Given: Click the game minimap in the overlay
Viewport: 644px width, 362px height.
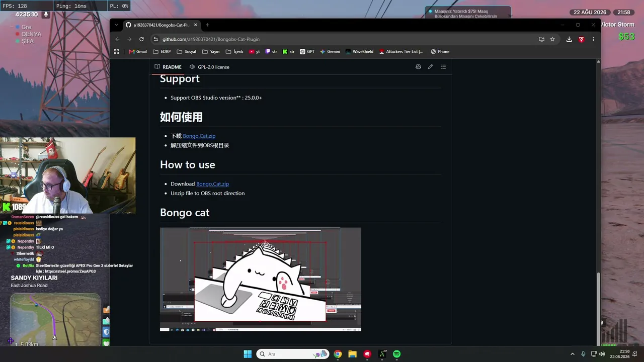Looking at the screenshot, I should [x=55, y=320].
